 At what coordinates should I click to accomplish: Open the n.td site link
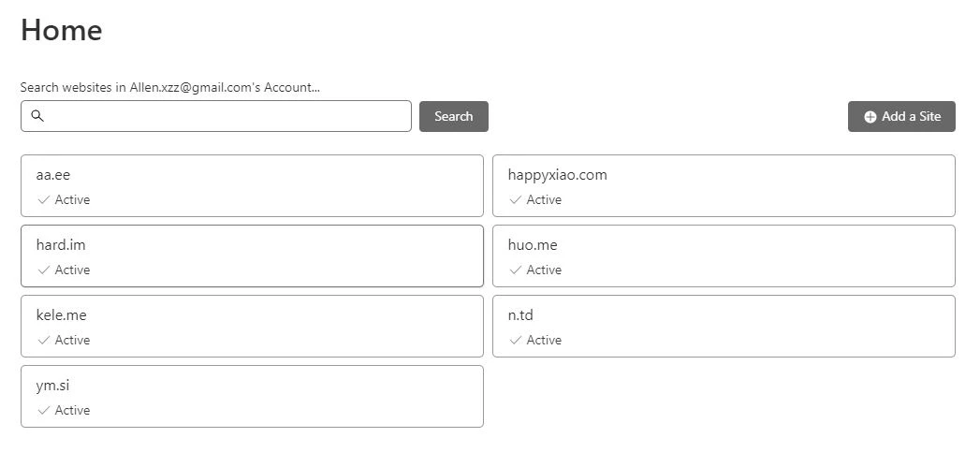coord(520,315)
